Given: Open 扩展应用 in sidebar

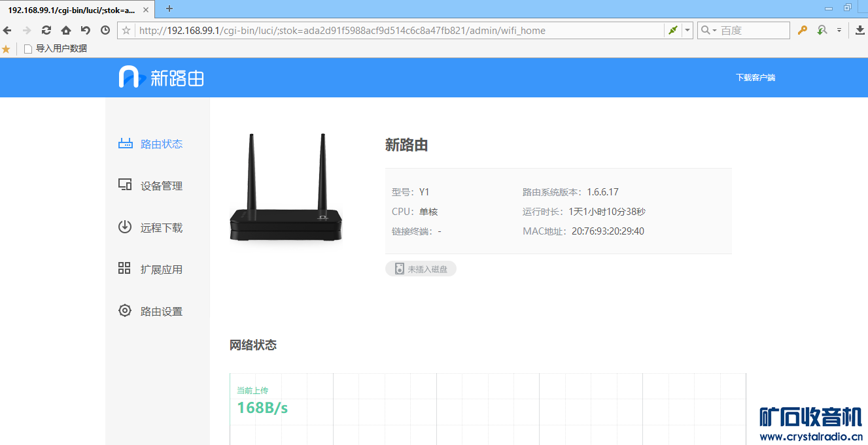Looking at the screenshot, I should (162, 270).
